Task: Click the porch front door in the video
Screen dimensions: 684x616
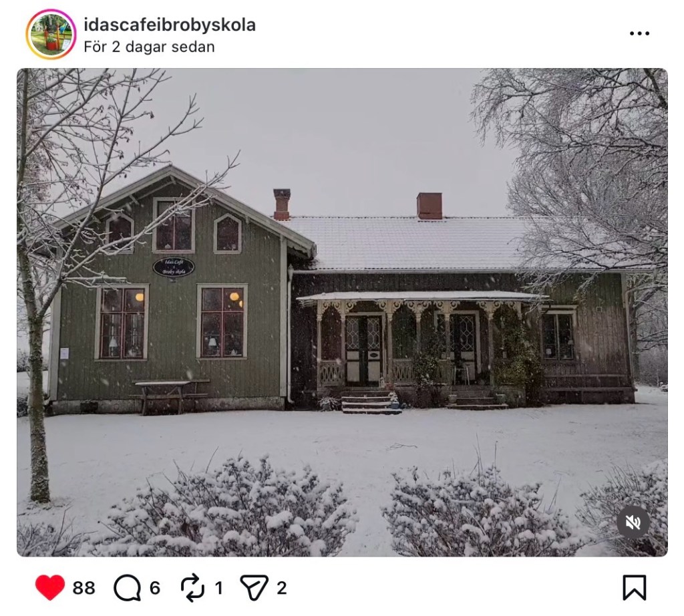Action: (364, 349)
